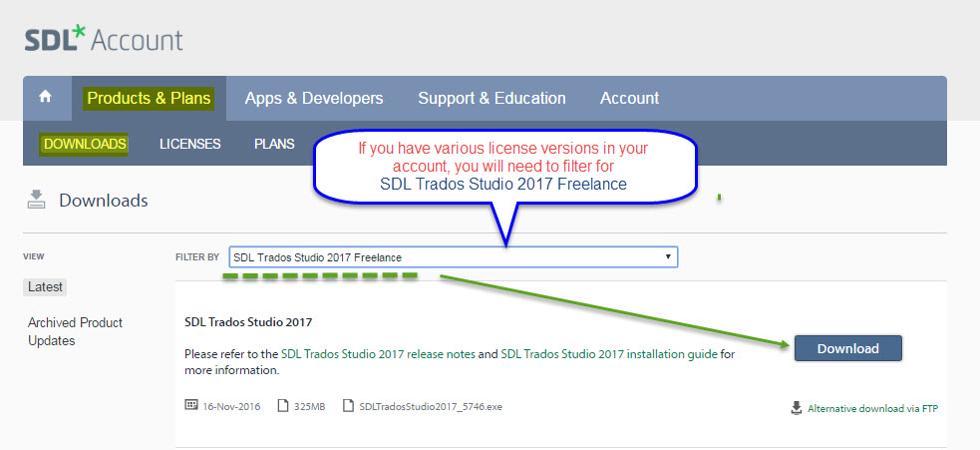Click the FTP download arrow icon

pos(797,408)
